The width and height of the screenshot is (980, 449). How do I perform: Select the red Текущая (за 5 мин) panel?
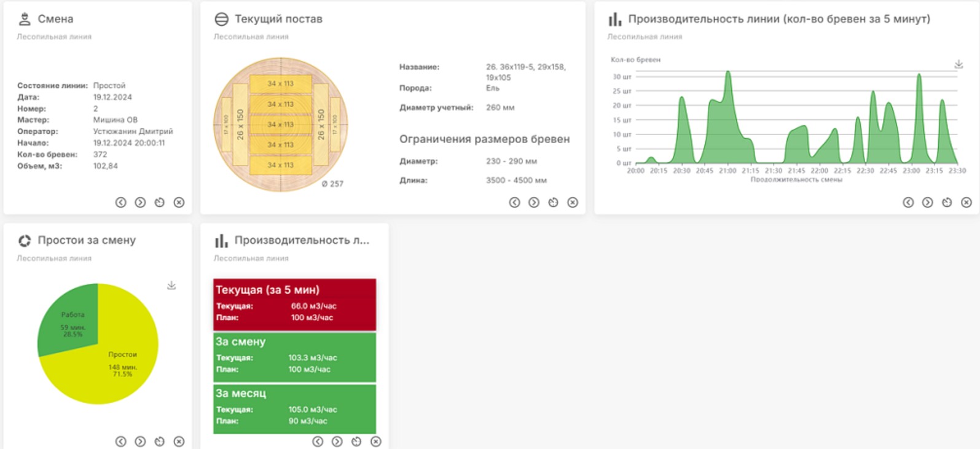click(x=294, y=305)
